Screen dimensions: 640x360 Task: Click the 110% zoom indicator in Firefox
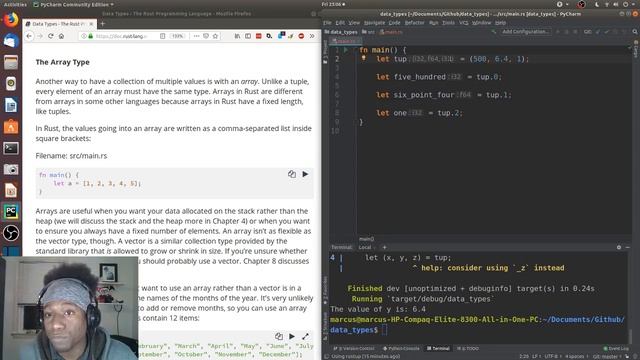(x=178, y=36)
